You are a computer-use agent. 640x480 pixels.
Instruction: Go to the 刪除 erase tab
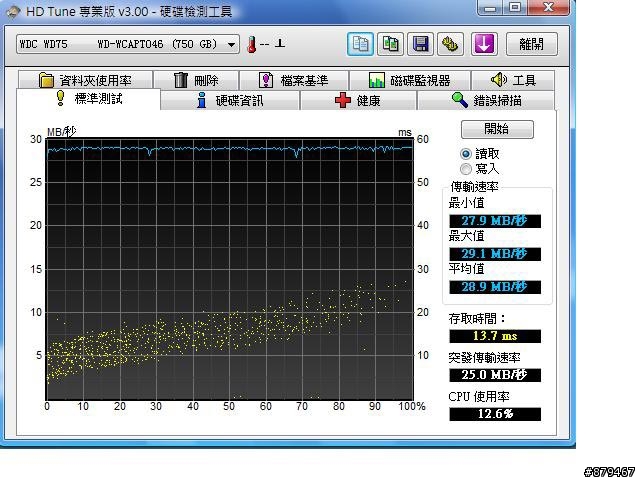tap(196, 80)
